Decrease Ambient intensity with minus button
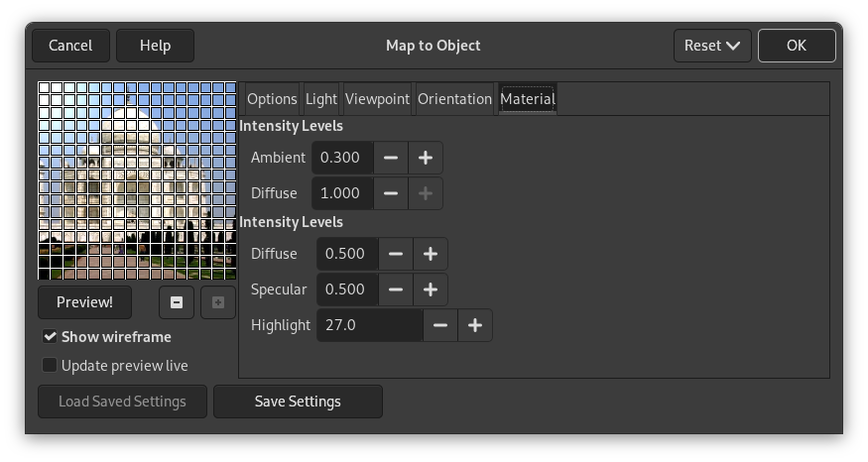Screen dimensions: 868x462 (391, 158)
